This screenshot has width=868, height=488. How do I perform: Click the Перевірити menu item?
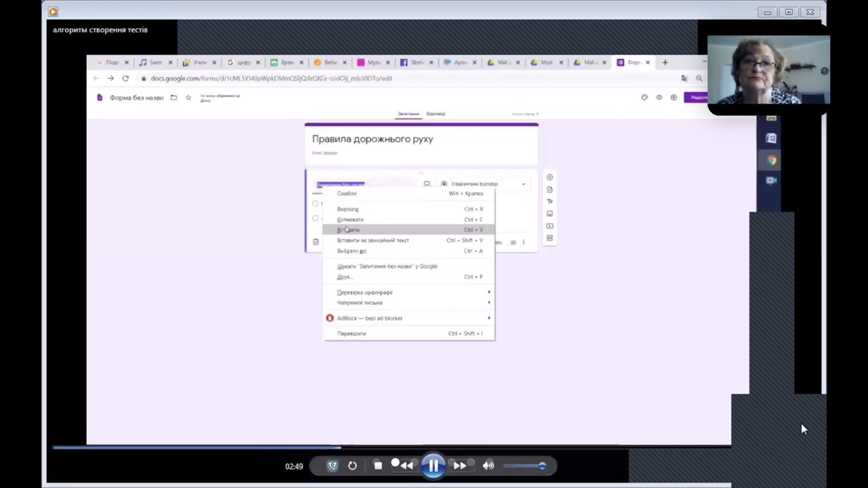point(351,333)
